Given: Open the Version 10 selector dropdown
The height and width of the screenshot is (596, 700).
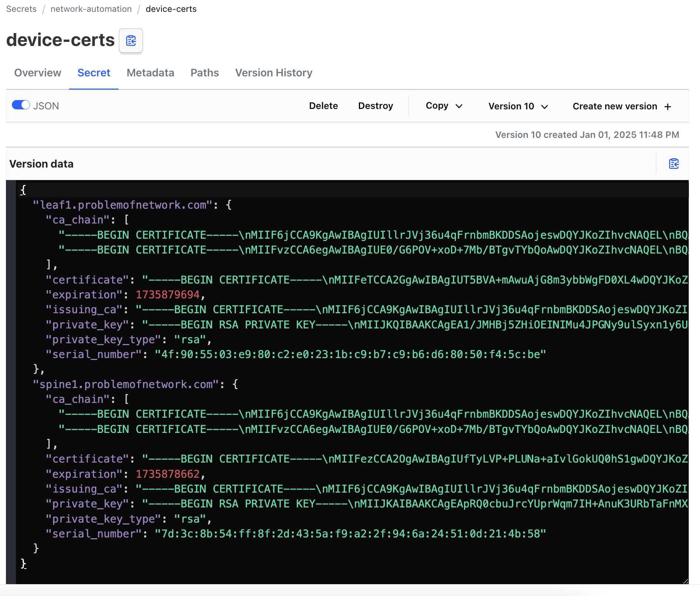Looking at the screenshot, I should click(518, 106).
